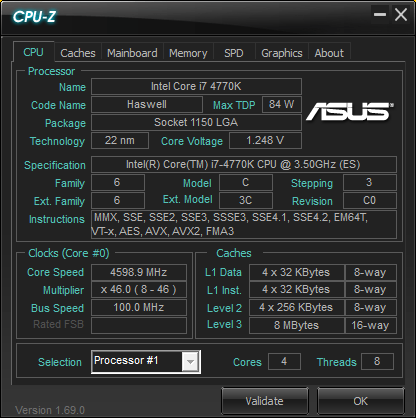The image size is (416, 418).
Task: Click the ASUS logo
Action: pos(350,111)
